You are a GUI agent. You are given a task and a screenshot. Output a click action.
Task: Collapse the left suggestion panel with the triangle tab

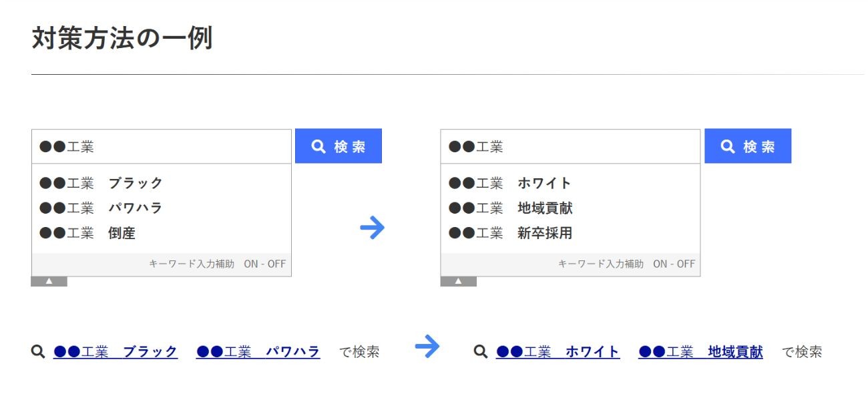point(49,281)
